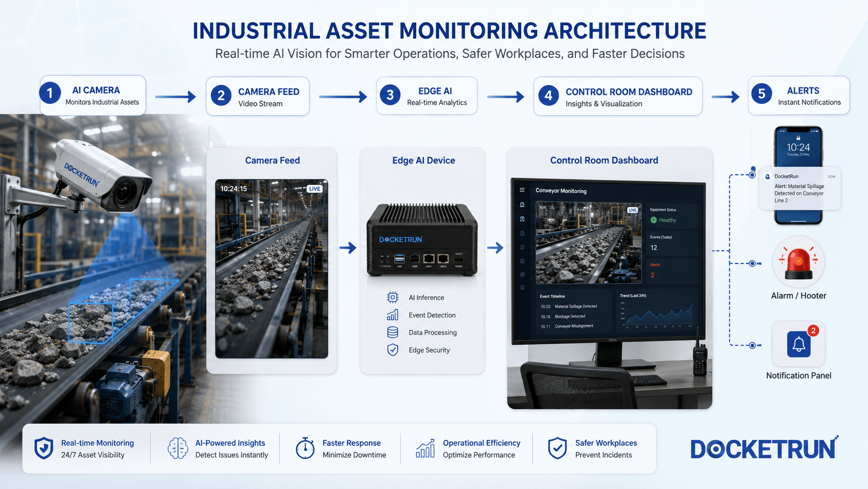Select the 10:23 Material Spillage Detected event
Screen dimensions: 868x489
tap(569, 307)
